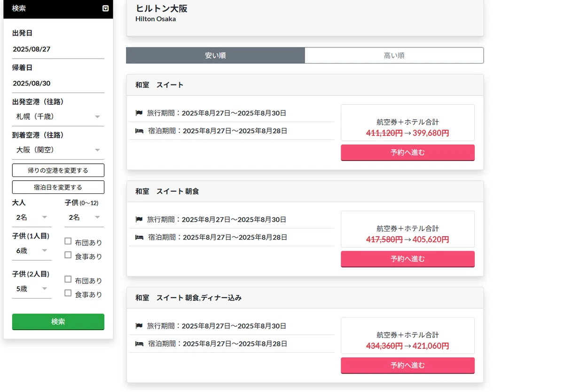Switch to the 高い順 sort tab
Screen dimensions: 564x392
tap(394, 55)
